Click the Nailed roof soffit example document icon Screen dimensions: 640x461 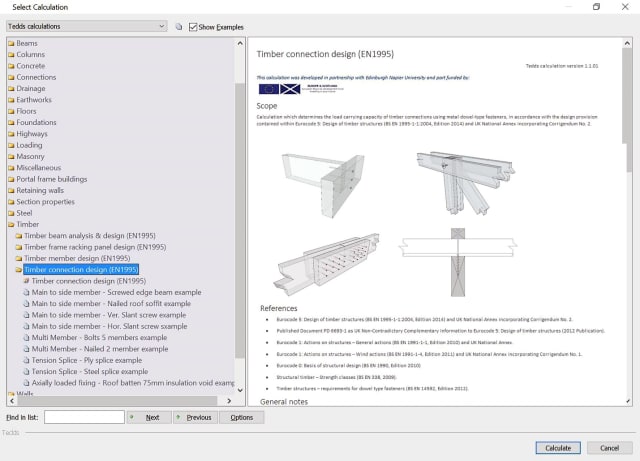point(27,304)
